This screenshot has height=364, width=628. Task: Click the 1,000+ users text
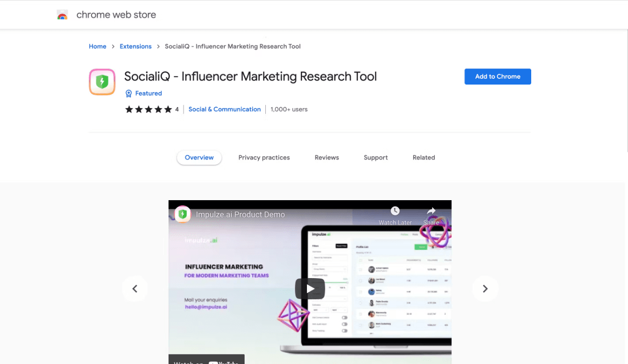point(289,109)
